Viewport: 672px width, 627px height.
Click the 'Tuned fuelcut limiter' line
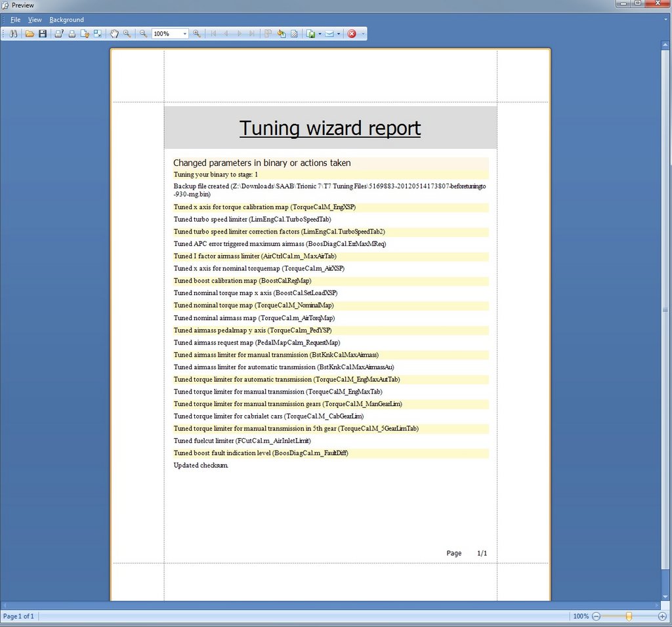click(242, 441)
